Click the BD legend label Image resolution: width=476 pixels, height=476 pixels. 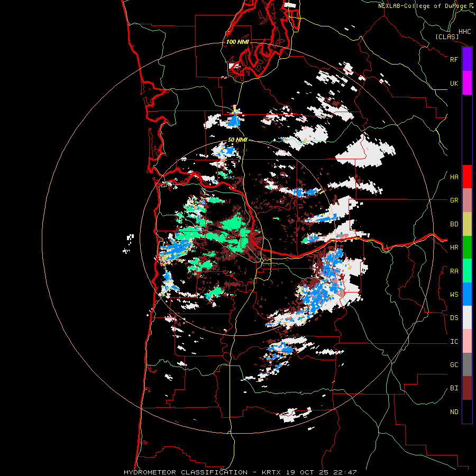454,224
